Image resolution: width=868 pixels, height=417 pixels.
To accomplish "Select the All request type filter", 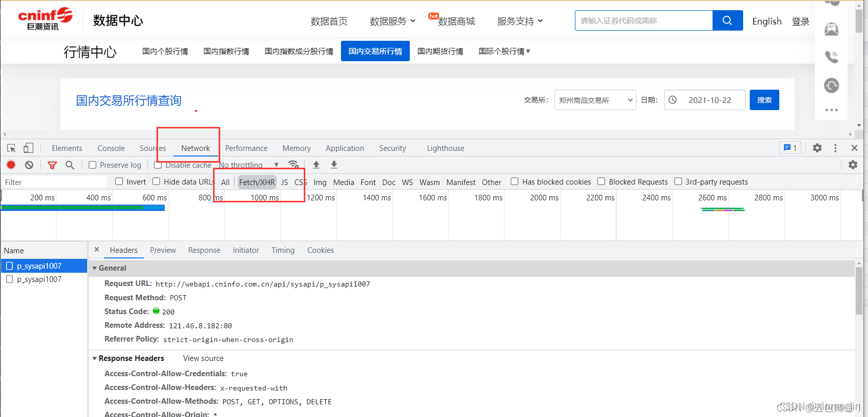I will pos(225,182).
